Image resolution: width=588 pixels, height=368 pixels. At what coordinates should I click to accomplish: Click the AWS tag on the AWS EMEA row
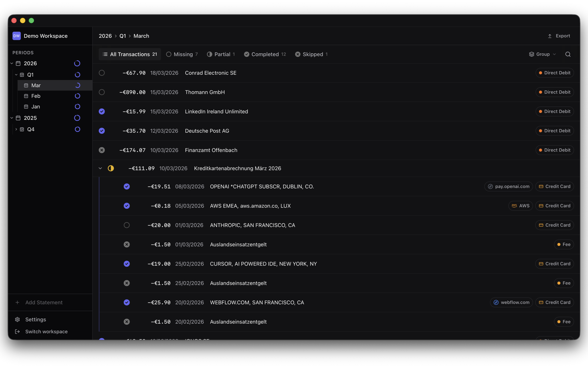(521, 206)
